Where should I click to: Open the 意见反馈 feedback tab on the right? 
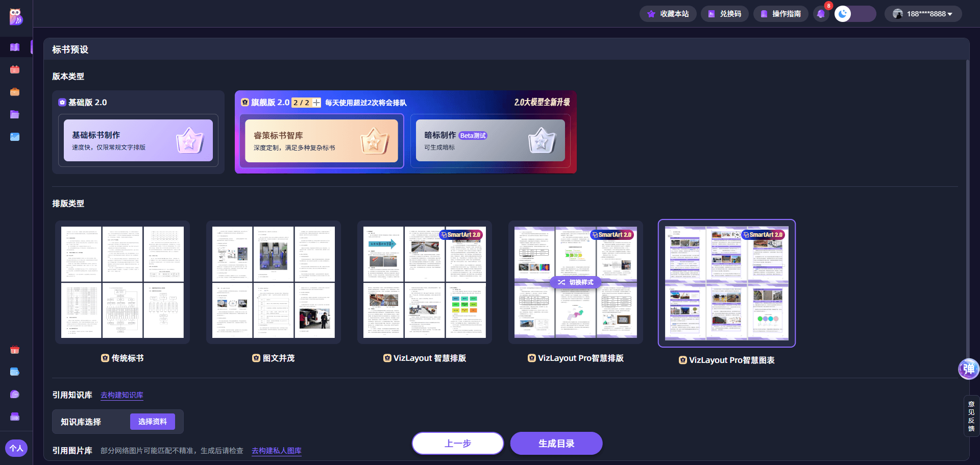click(x=971, y=416)
